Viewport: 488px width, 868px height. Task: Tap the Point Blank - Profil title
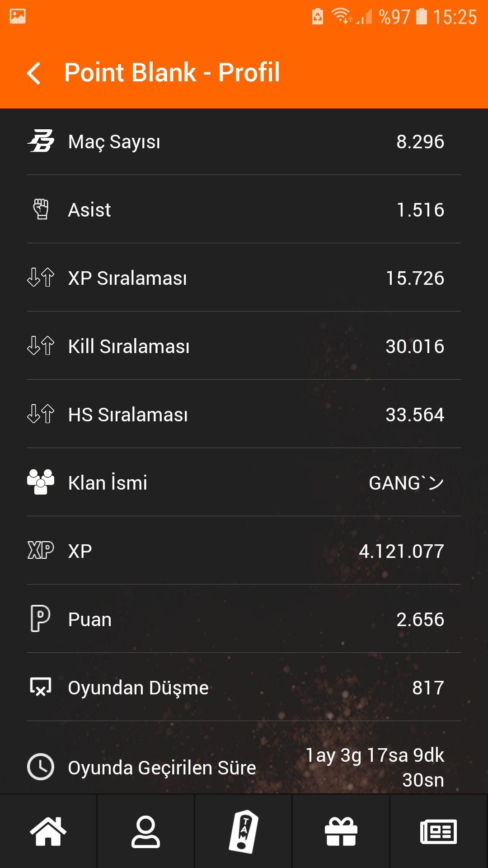172,72
